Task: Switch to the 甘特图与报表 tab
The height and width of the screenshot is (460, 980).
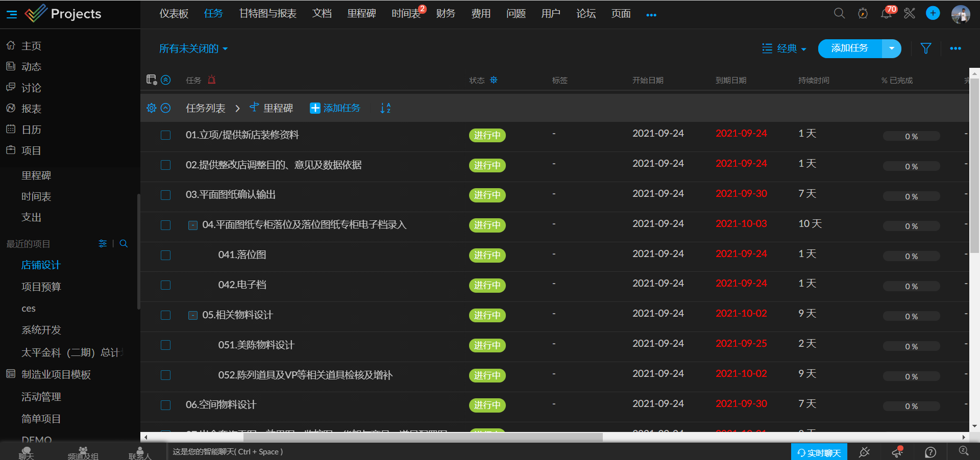Action: coord(268,14)
